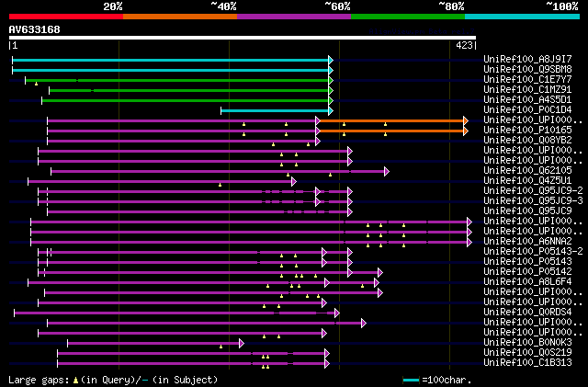
Task: Click the green alignment bar for A4S5D1
Action: pyautogui.click(x=186, y=100)
